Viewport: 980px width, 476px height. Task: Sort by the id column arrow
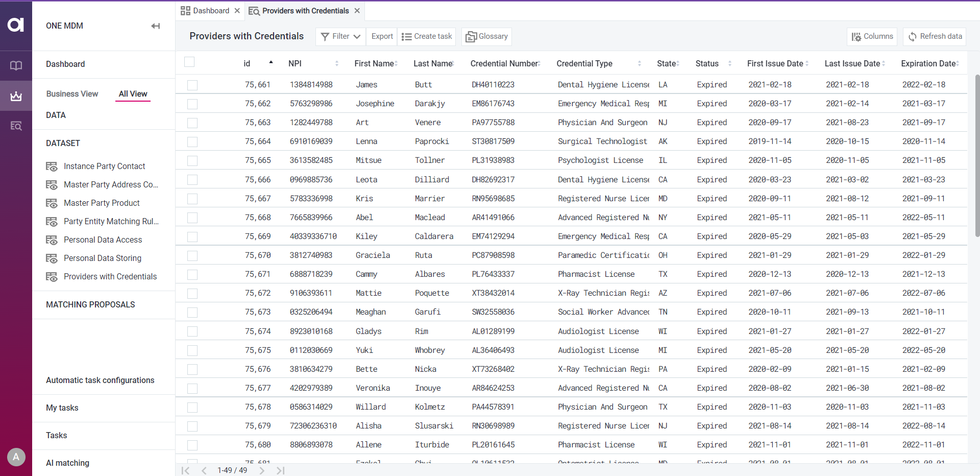point(271,62)
